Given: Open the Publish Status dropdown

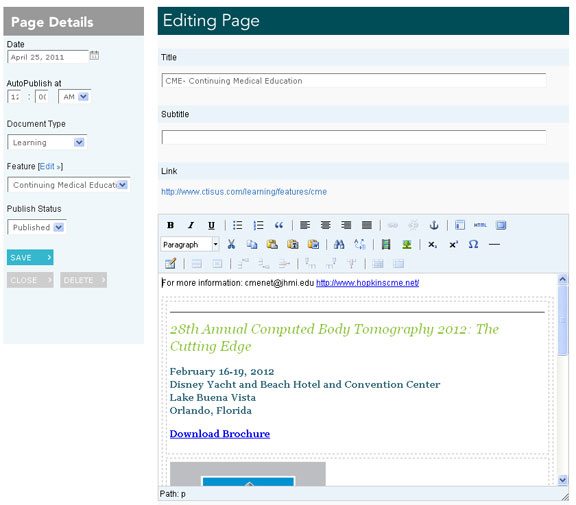Looking at the screenshot, I should point(37,227).
